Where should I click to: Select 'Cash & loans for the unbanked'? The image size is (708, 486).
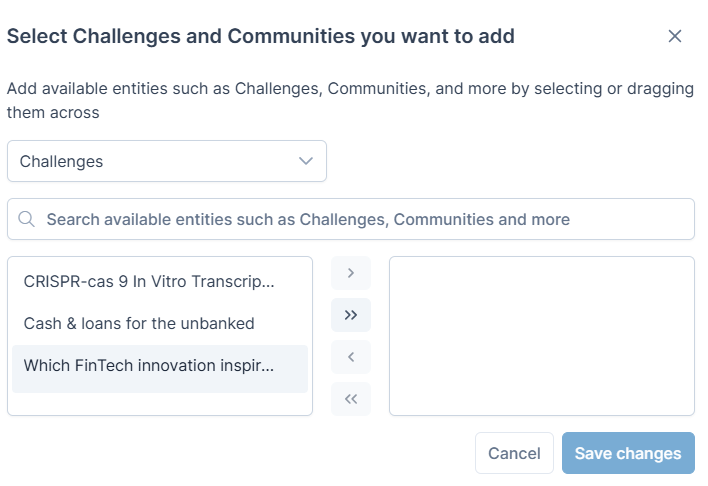click(x=160, y=323)
